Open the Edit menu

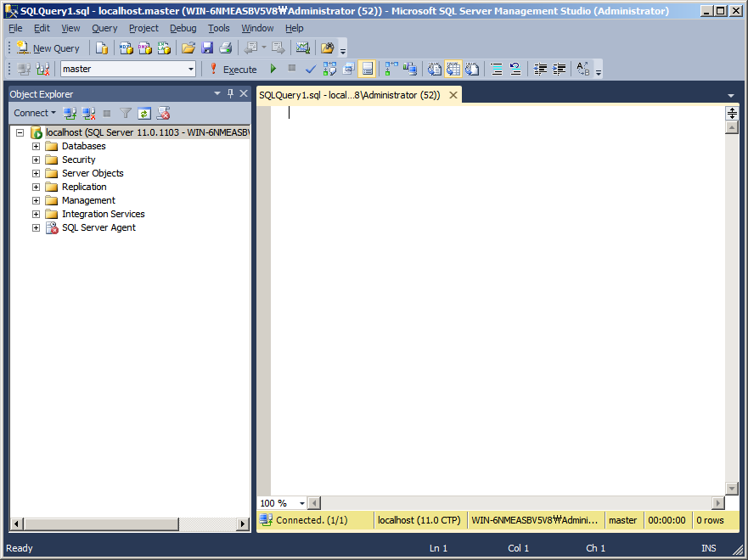pos(42,28)
